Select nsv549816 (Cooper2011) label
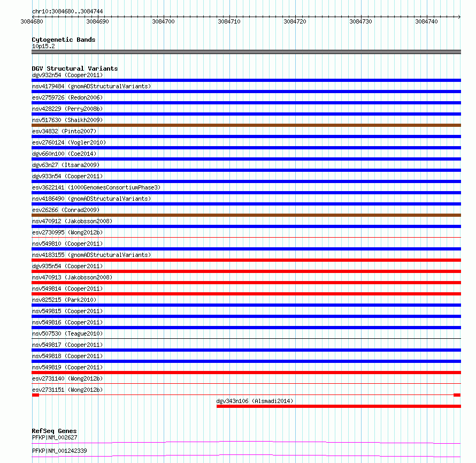Viewport: 476px width, 463px height. coord(67,322)
